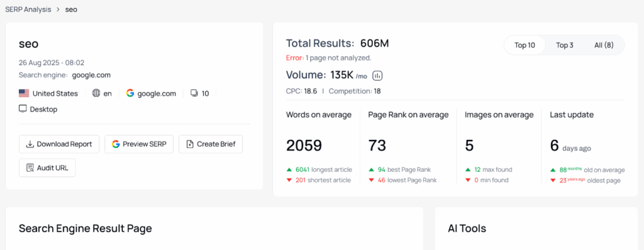Click the Download Report button
The image size is (644, 250).
pyautogui.click(x=59, y=144)
